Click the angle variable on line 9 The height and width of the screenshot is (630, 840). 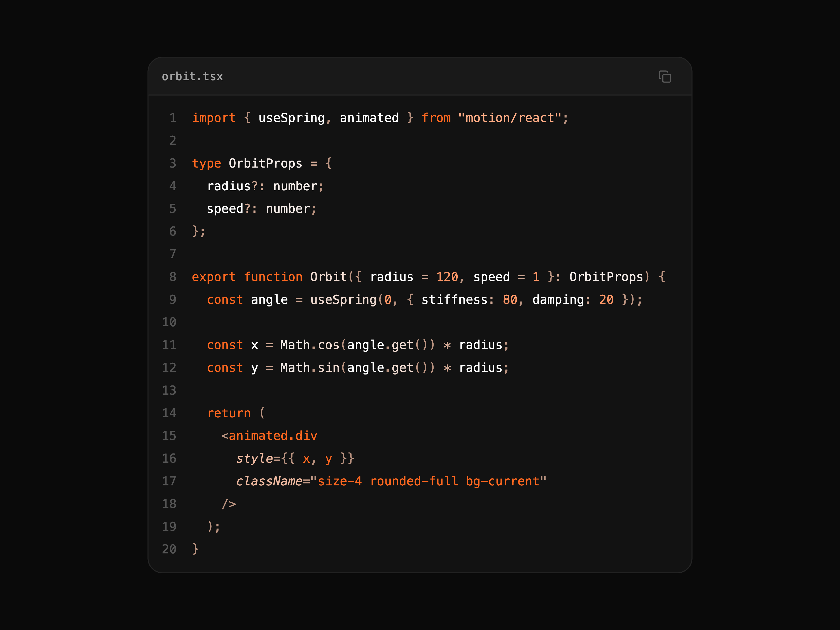269,300
